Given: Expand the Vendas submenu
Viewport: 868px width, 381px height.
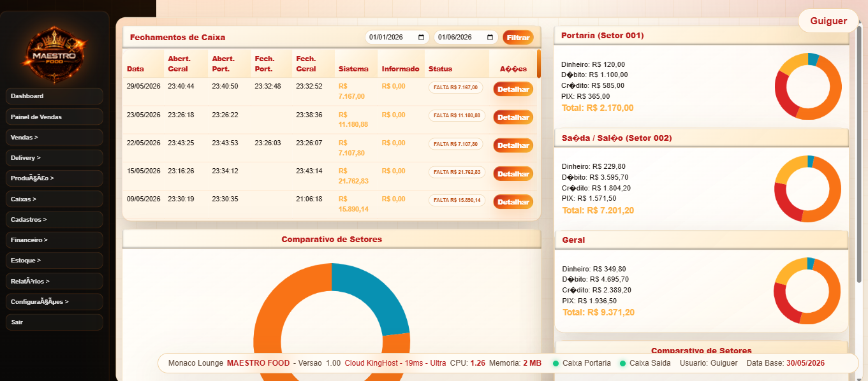Looking at the screenshot, I should point(54,137).
